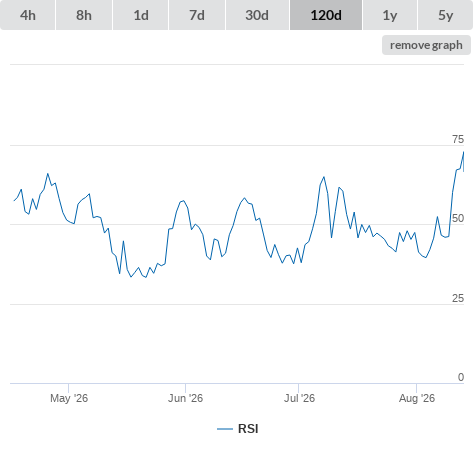Switch chart to 30d range
Viewport: 474px width, 455px height.
click(257, 15)
